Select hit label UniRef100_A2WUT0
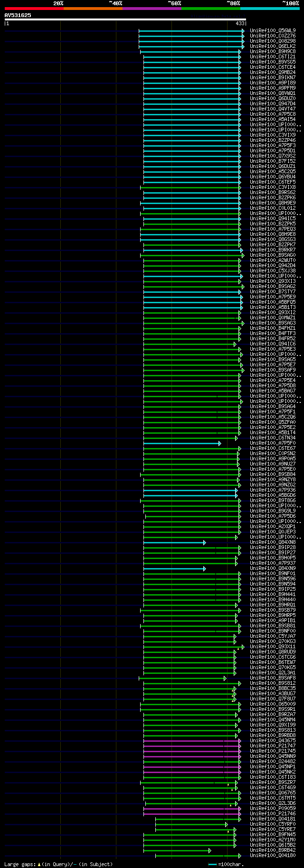Screen dimensions: 304x868 pyautogui.click(x=273, y=261)
